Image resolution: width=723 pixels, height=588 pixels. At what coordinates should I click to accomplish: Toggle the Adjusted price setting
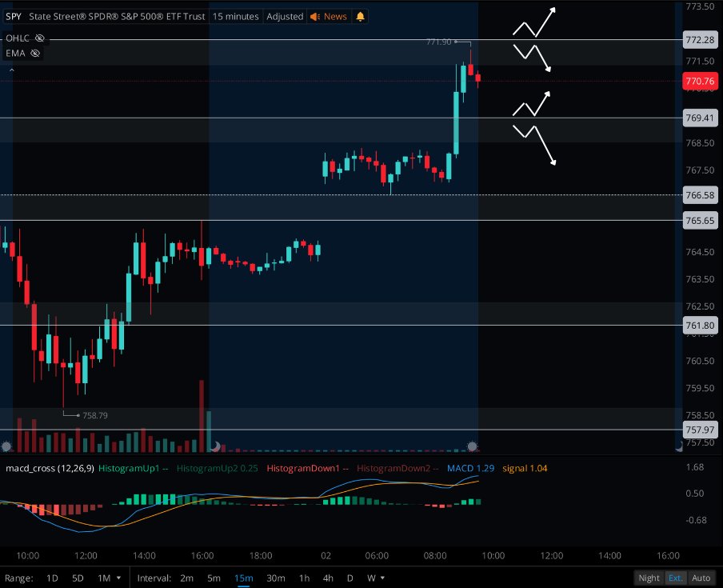(285, 17)
